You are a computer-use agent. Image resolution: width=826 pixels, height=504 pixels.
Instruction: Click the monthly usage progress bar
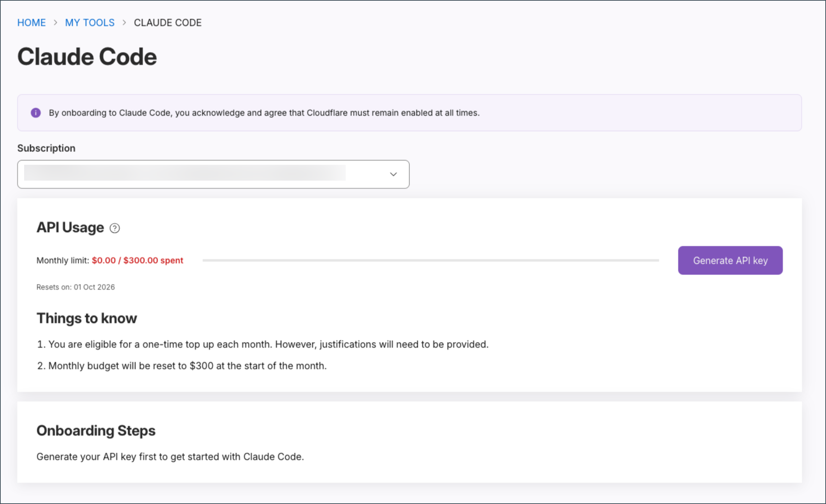431,260
